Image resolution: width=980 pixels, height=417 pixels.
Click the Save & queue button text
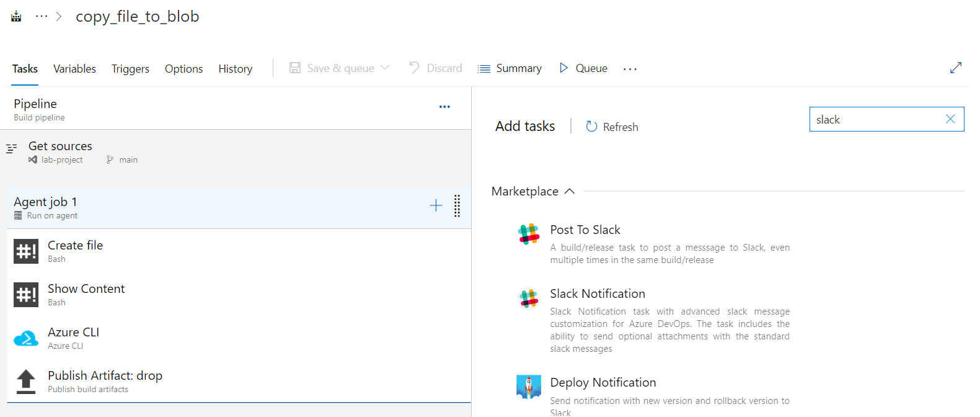coord(340,68)
